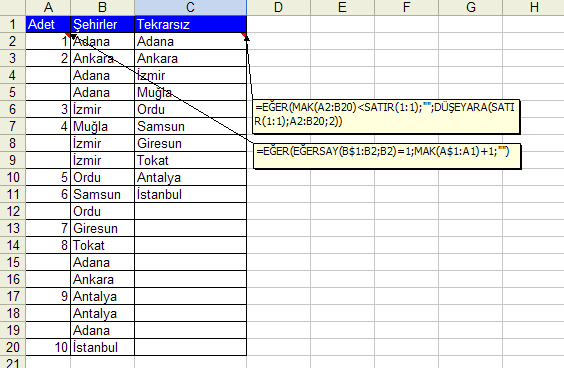The width and height of the screenshot is (564, 368).
Task: Click "Ordu" in cell C6
Action: pos(151,109)
